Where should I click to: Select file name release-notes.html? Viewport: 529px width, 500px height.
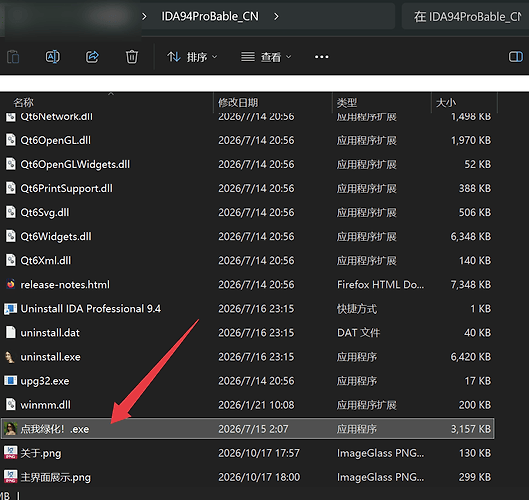point(65,284)
